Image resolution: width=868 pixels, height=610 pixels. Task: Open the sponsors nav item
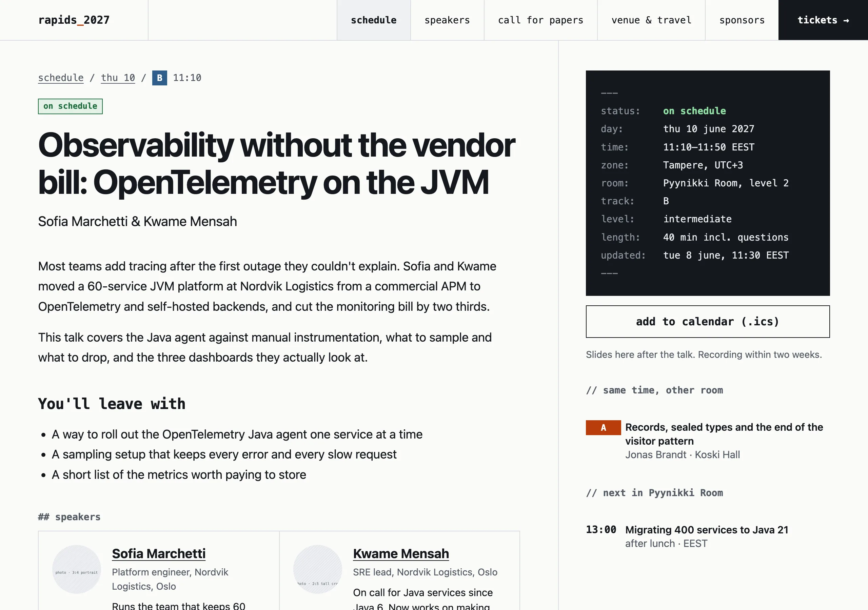click(x=742, y=20)
